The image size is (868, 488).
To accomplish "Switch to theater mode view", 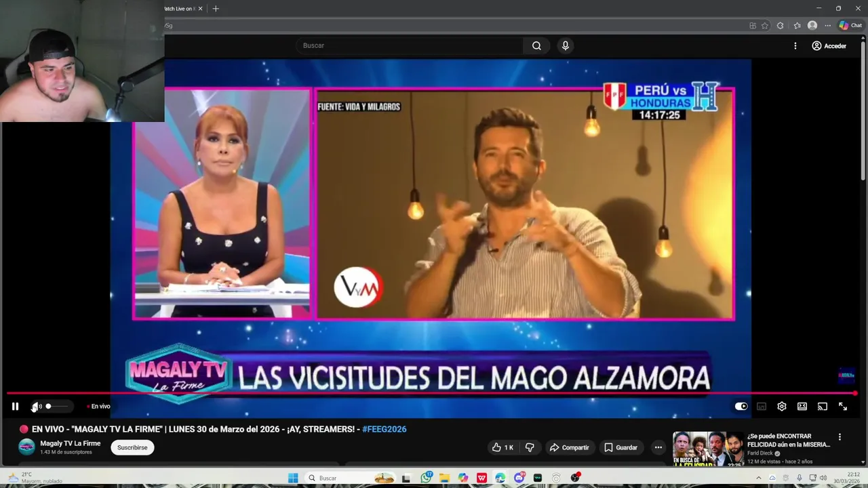I will click(802, 407).
